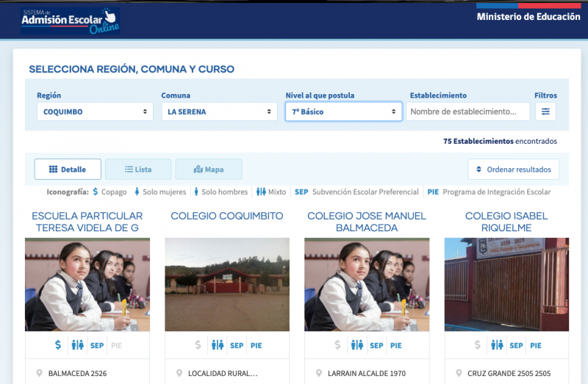The image size is (588, 384).
Task: Click PIE badge on Colegio Coquimbito card
Action: (x=256, y=345)
